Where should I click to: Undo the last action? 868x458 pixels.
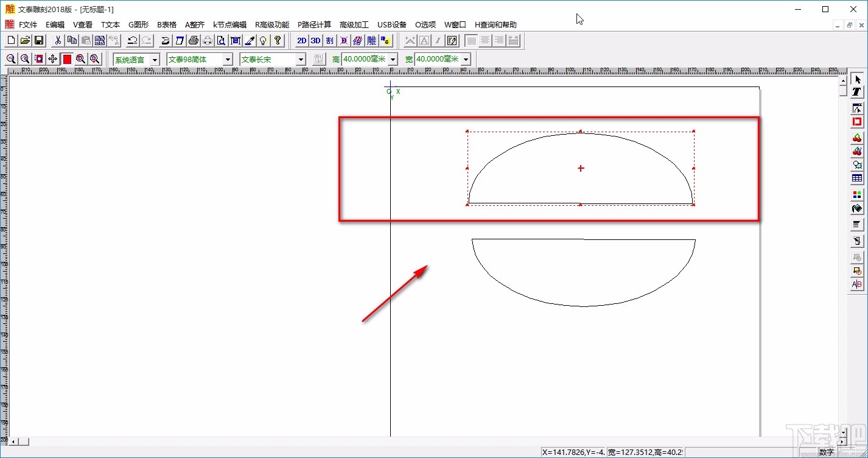pos(132,41)
